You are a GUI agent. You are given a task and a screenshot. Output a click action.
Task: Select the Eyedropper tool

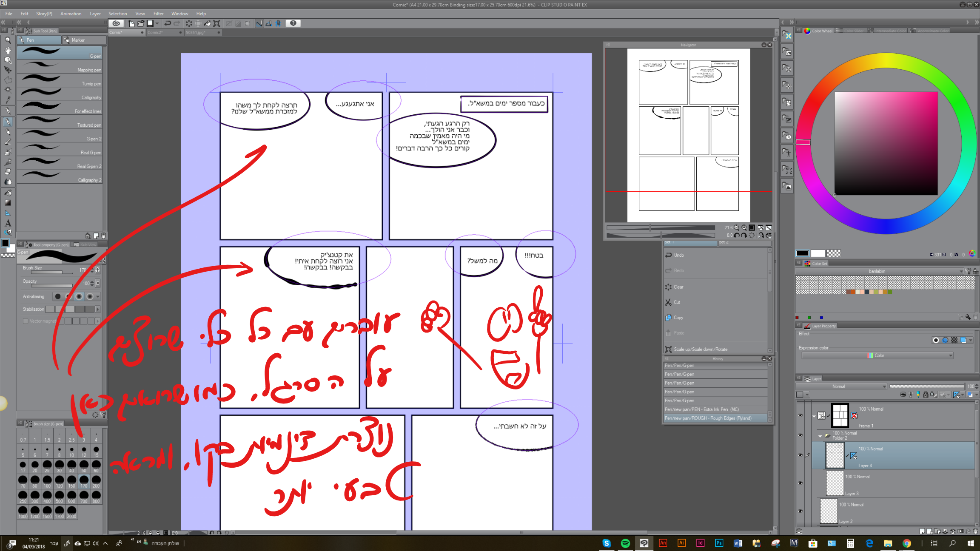8,100
